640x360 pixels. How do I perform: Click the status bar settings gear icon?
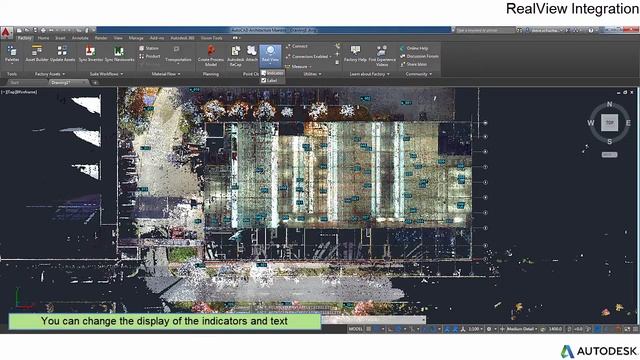[489, 329]
